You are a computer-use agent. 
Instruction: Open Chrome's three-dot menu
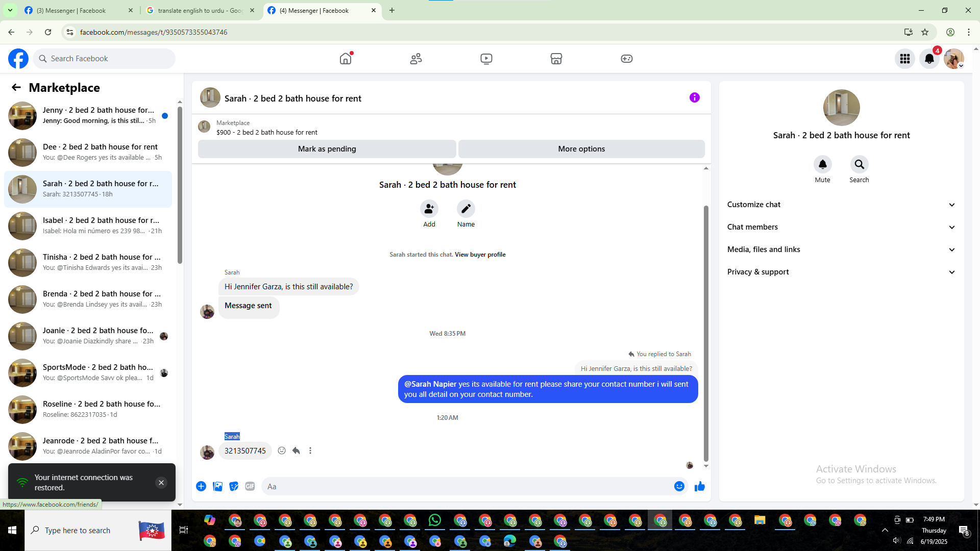point(969,32)
